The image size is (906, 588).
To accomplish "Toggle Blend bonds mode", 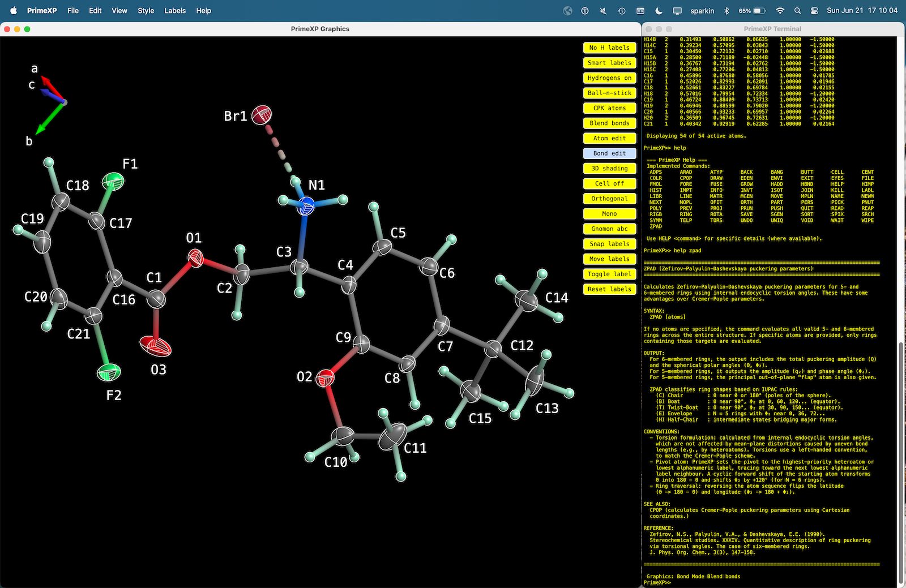I will pyautogui.click(x=609, y=123).
